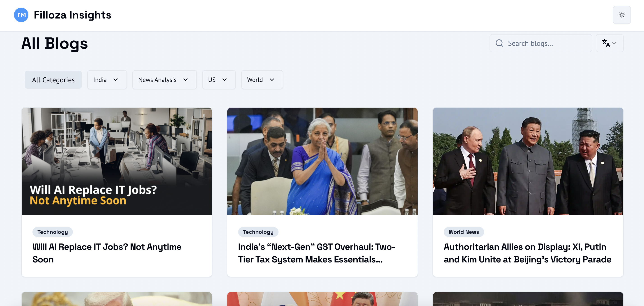The height and width of the screenshot is (306, 644).
Task: Open the US category dropdown
Action: (x=219, y=80)
